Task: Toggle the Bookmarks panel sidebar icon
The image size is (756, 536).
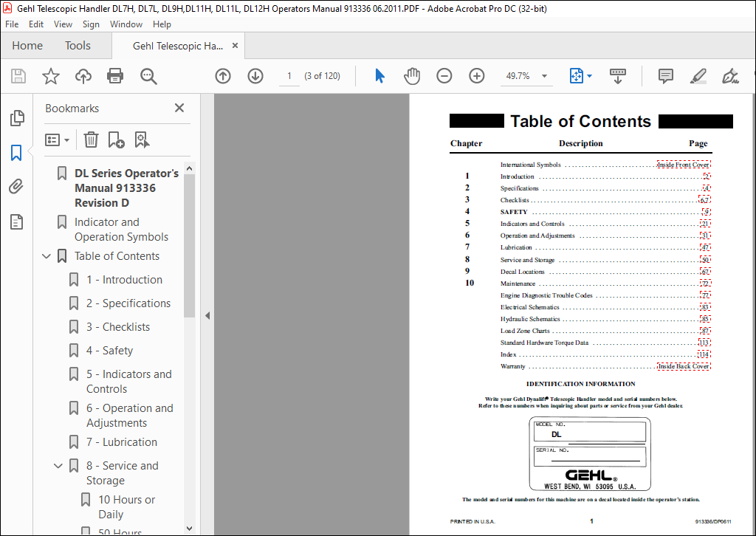Action: click(16, 152)
